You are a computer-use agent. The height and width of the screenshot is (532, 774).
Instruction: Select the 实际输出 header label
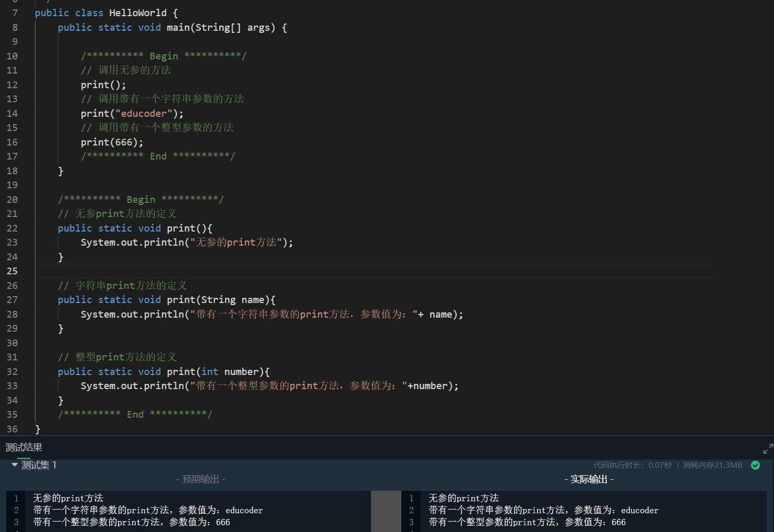tap(589, 479)
